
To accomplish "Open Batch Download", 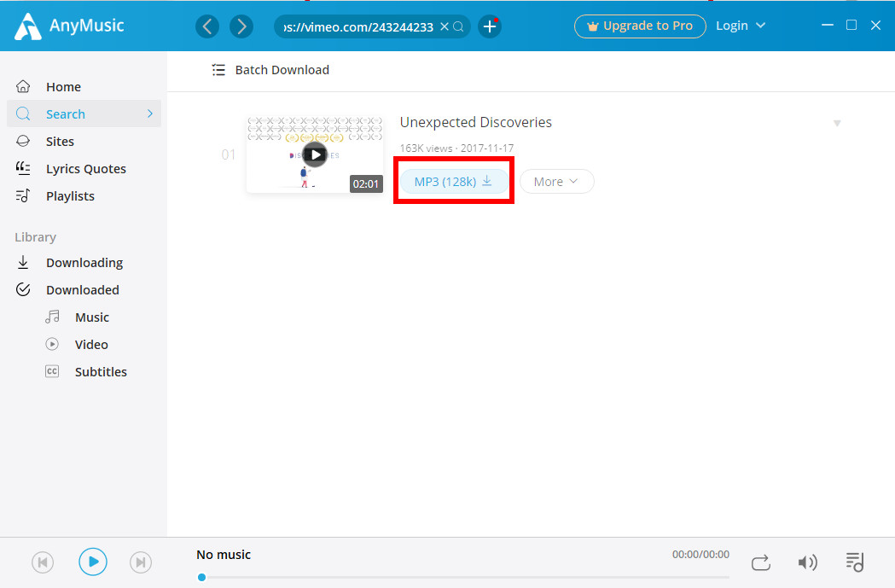I will (x=270, y=70).
